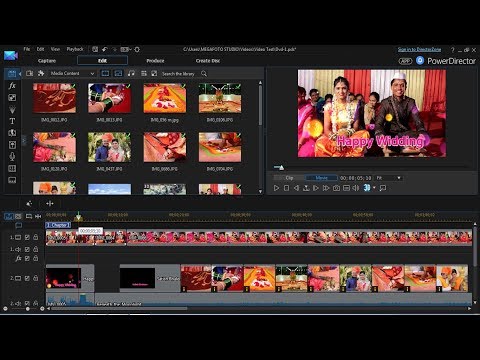Click the timeline zoom slider handle
This screenshot has width=480, height=360.
pos(28,309)
